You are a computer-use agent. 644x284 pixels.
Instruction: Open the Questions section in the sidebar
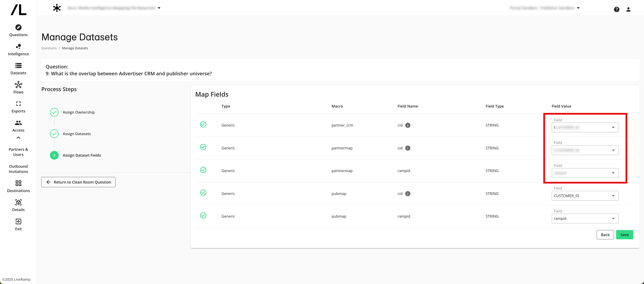[18, 31]
